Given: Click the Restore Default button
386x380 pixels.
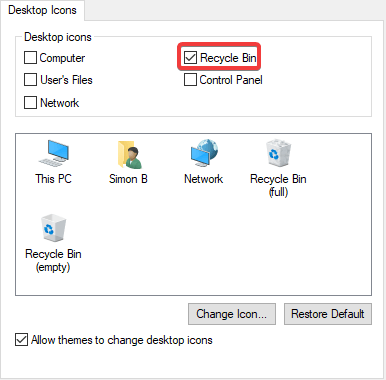Looking at the screenshot, I should 328,314.
